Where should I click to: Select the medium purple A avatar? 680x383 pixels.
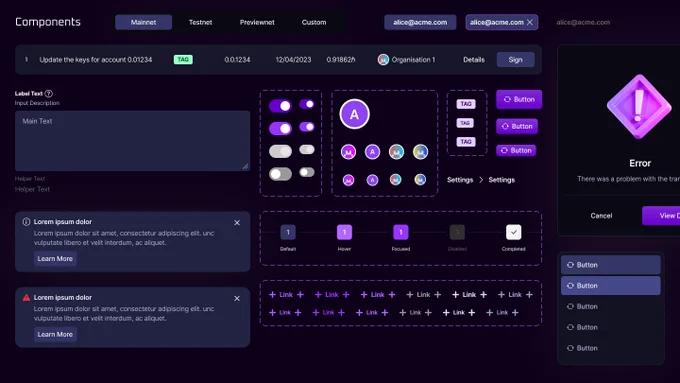(x=372, y=152)
